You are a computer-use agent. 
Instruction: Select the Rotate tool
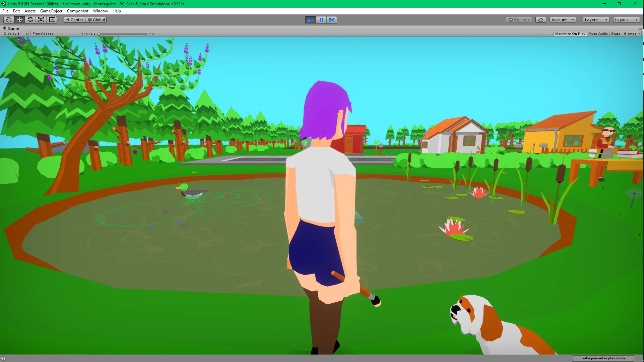pos(30,20)
